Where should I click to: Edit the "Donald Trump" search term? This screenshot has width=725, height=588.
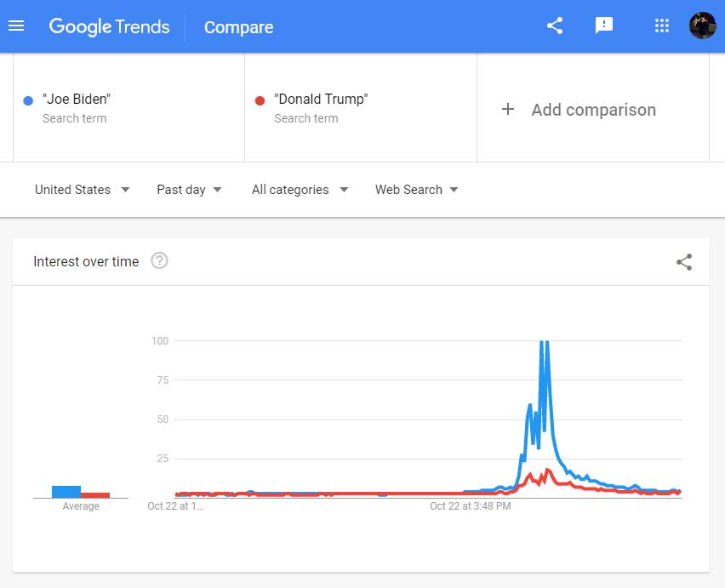[321, 100]
